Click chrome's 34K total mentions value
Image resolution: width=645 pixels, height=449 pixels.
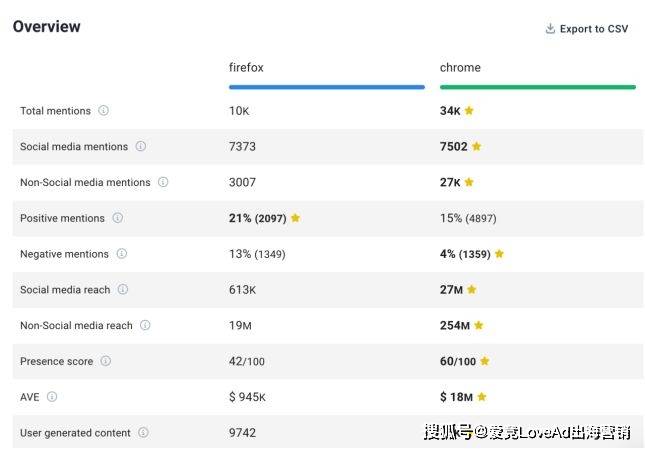point(450,111)
